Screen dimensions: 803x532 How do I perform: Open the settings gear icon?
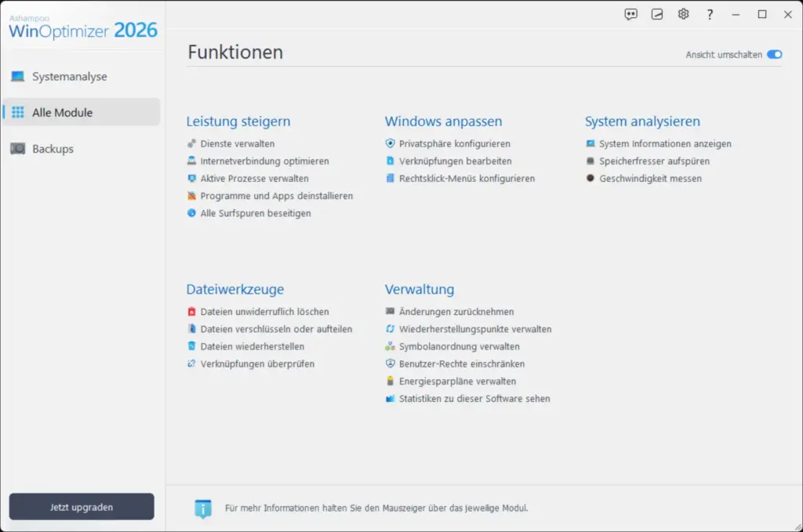[682, 13]
